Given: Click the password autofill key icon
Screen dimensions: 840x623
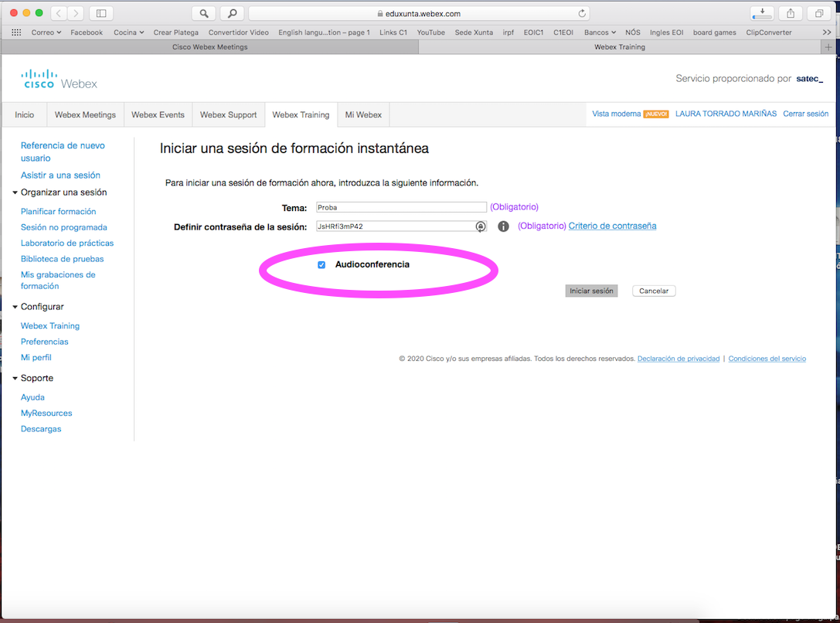Looking at the screenshot, I should (x=481, y=226).
